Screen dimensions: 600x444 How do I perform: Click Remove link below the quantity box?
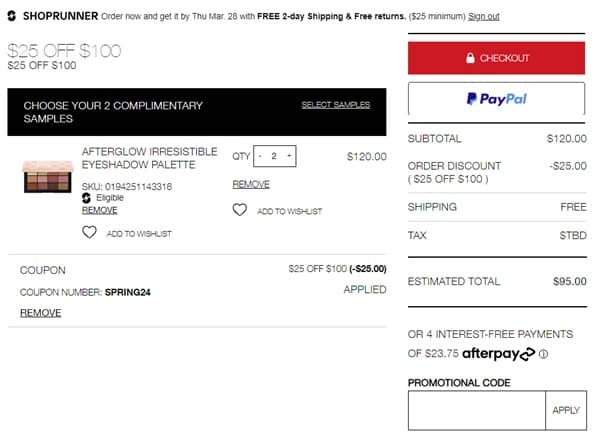[250, 184]
